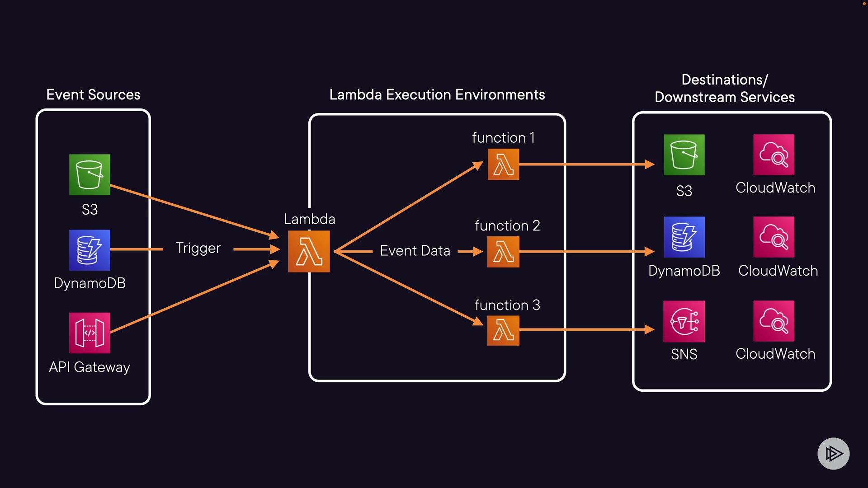Click the destination DynamoDB icon

[684, 237]
